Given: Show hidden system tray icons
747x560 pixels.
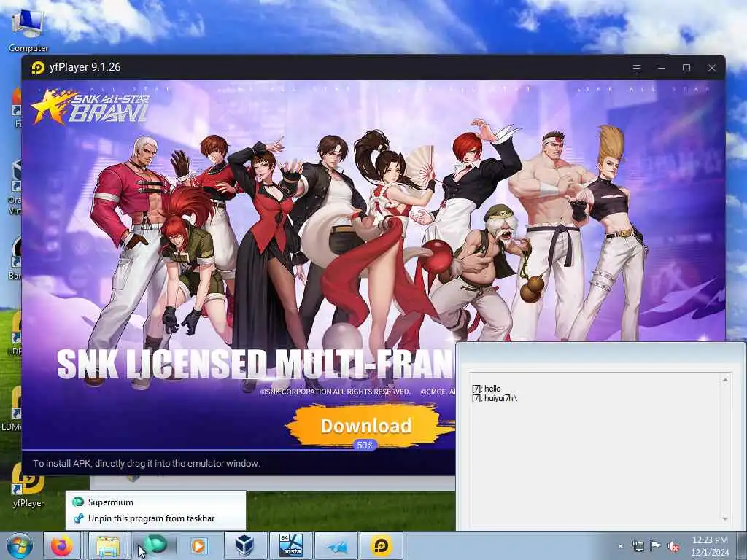Looking at the screenshot, I should pos(620,547).
